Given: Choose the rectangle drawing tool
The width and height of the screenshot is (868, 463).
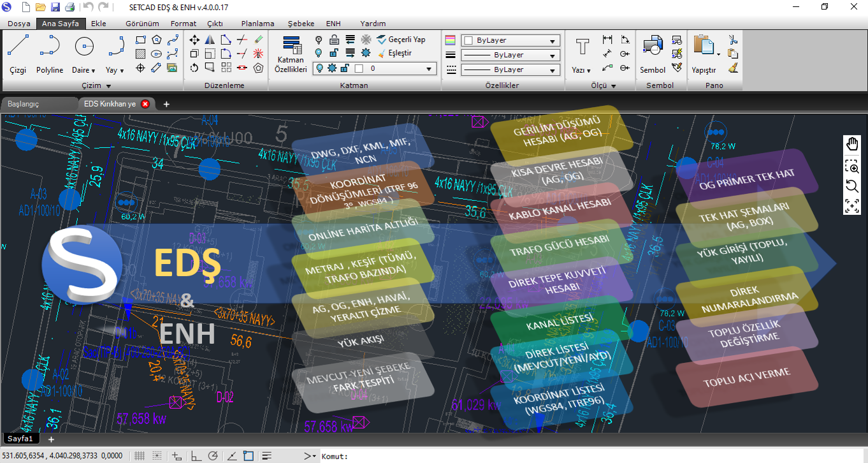Looking at the screenshot, I should pos(141,40).
